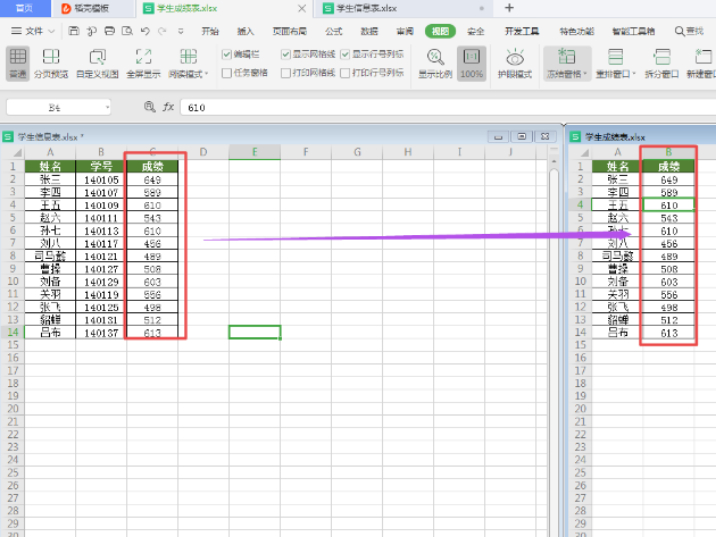This screenshot has height=537, width=716.
Task: Expand the 文件 file menu chevron
Action: click(51, 31)
